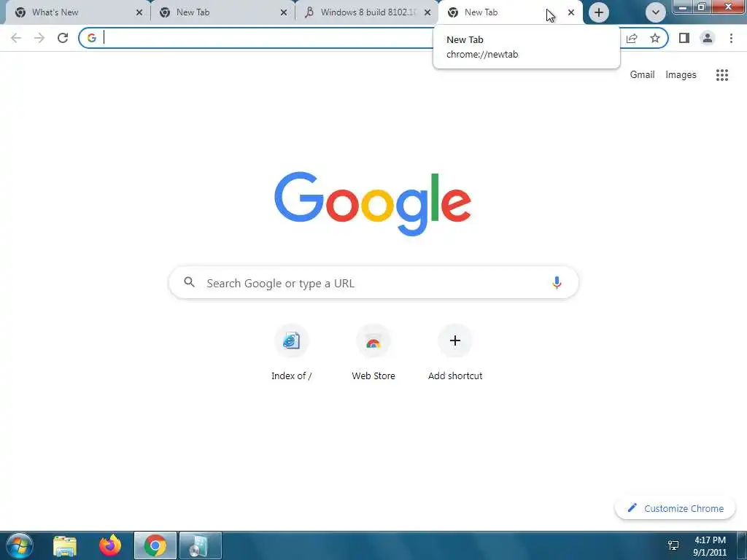Screen dimensions: 747x560
Task: Open the Windows Start menu
Action: pos(20,545)
